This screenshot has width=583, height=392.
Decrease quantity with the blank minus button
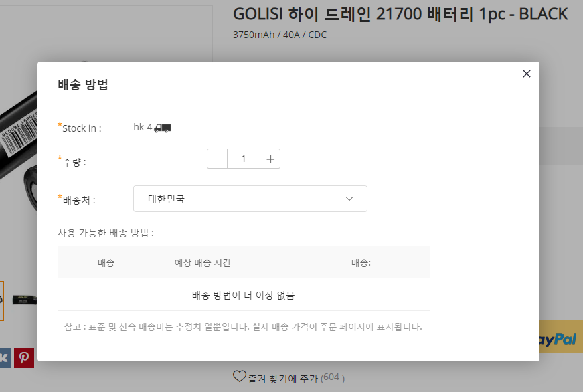[x=217, y=159]
